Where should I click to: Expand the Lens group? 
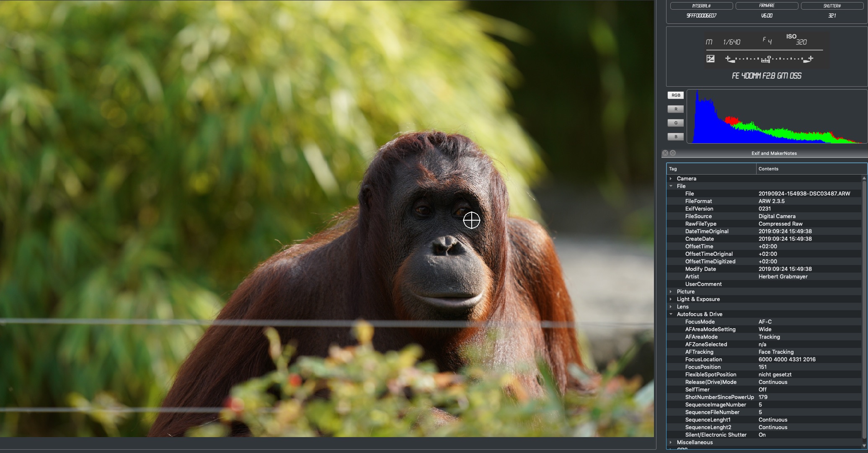pyautogui.click(x=671, y=306)
